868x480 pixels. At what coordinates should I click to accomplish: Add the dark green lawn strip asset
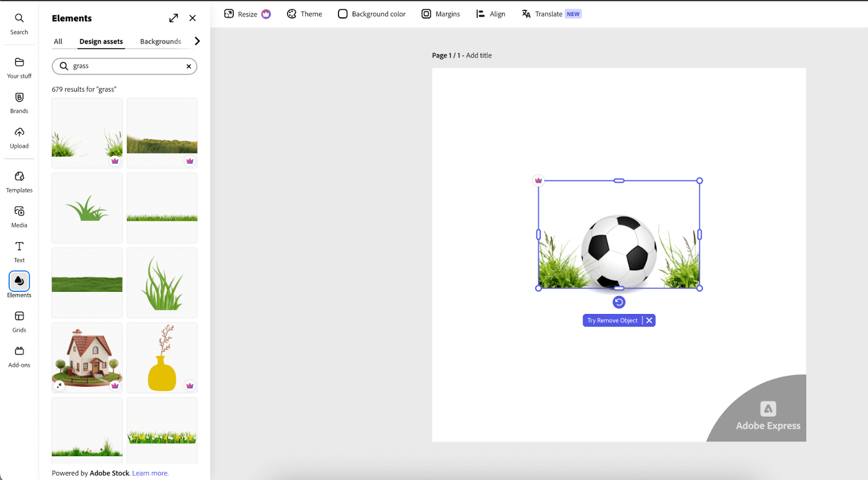pyautogui.click(x=87, y=283)
